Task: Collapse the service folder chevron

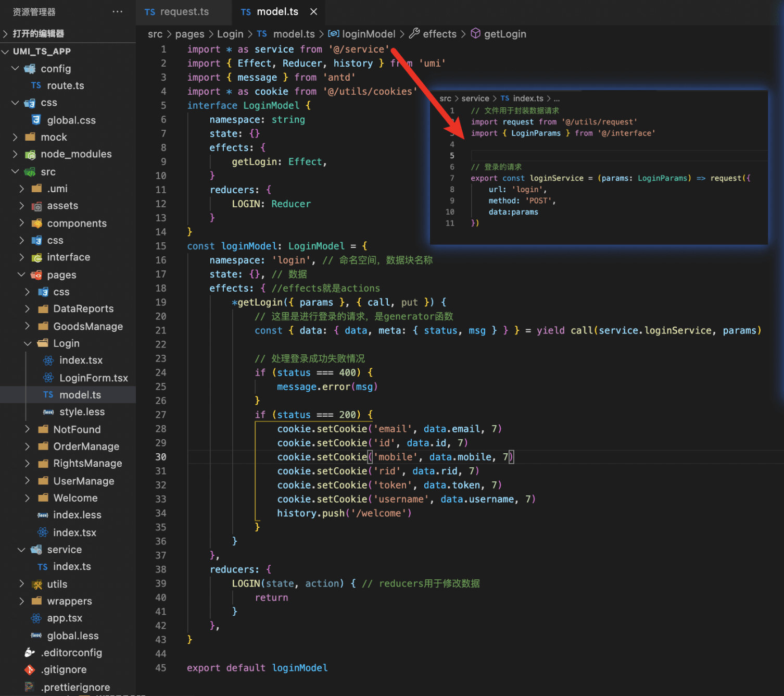Action: [21, 550]
